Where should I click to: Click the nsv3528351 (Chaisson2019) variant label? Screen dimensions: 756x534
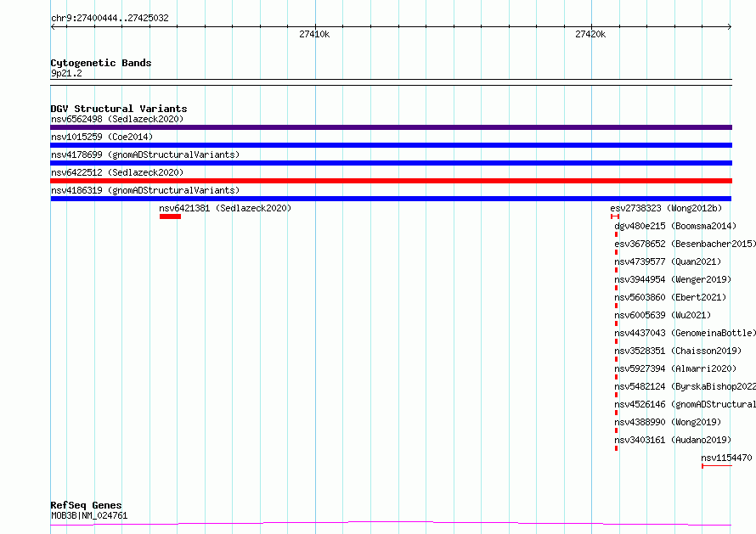(678, 351)
